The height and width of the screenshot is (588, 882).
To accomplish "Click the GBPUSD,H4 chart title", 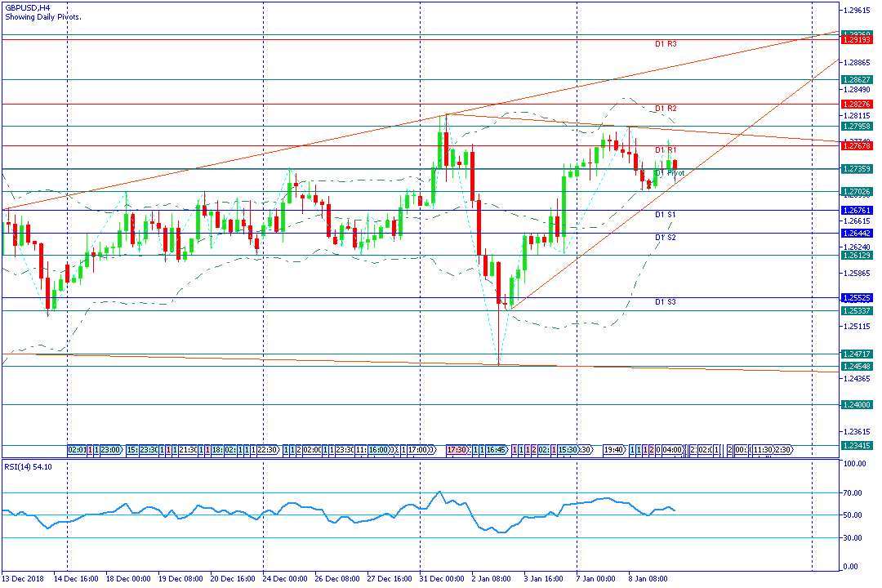I will point(27,7).
